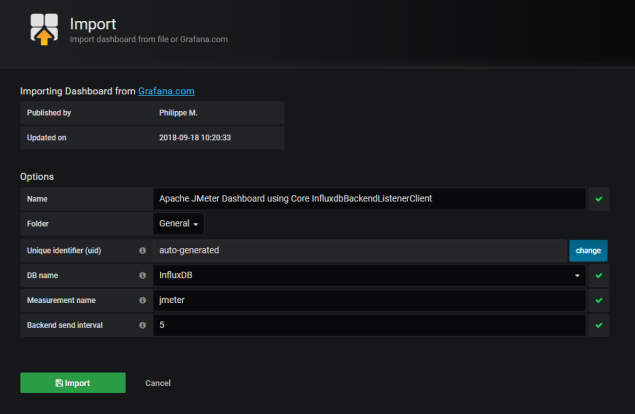The image size is (635, 414).
Task: Expand the General folder dropdown
Action: pyautogui.click(x=180, y=224)
